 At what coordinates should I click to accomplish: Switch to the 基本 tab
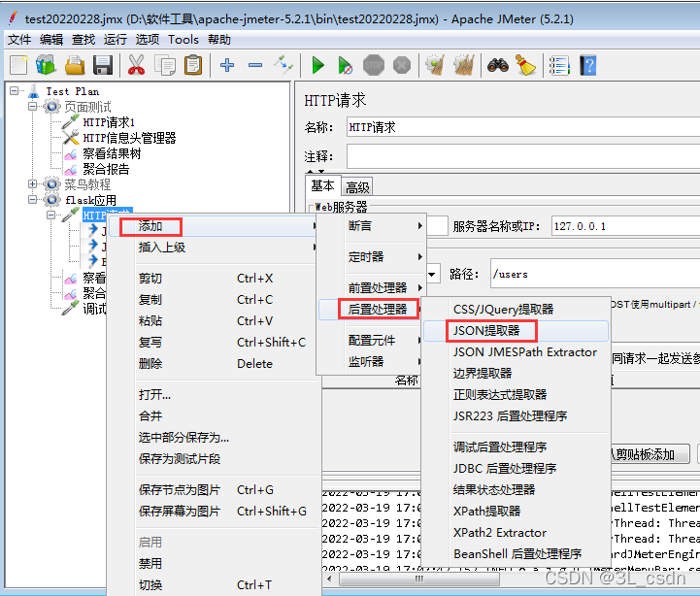[x=322, y=185]
